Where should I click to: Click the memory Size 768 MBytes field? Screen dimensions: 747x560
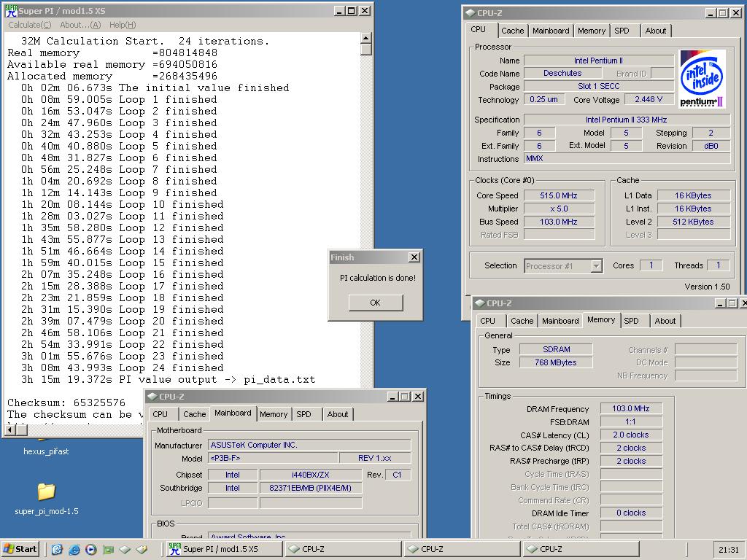pyautogui.click(x=556, y=362)
